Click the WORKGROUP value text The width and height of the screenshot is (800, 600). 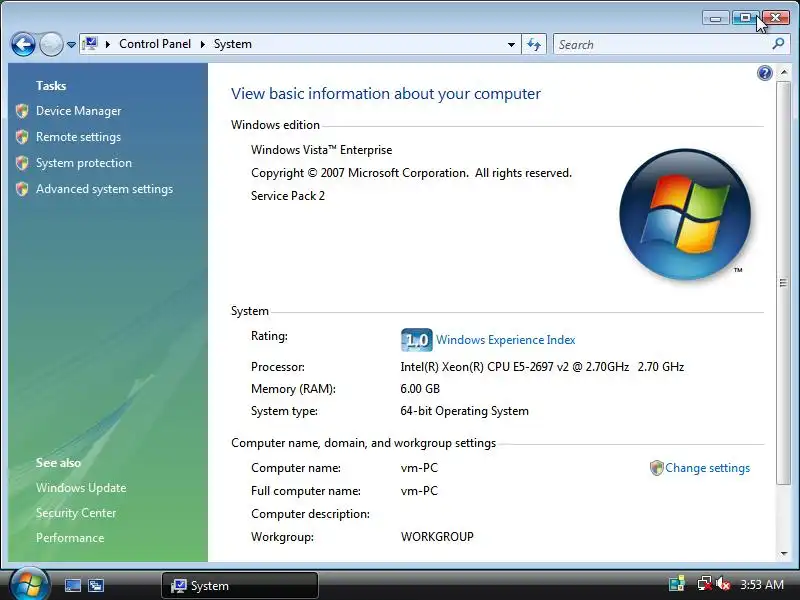pyautogui.click(x=437, y=537)
